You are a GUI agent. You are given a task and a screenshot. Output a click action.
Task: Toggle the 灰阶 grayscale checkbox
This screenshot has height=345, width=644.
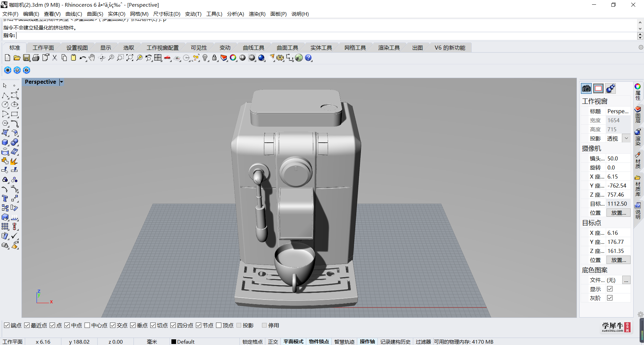point(610,298)
